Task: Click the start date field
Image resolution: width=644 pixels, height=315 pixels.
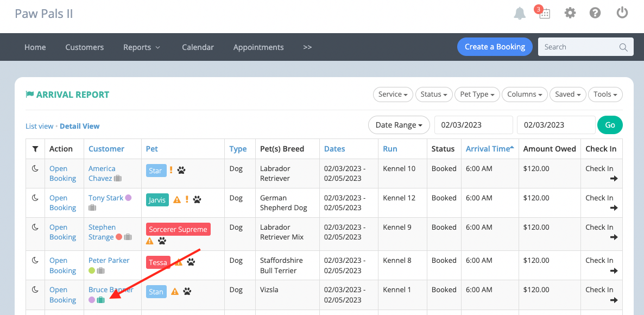Action: pos(473,125)
